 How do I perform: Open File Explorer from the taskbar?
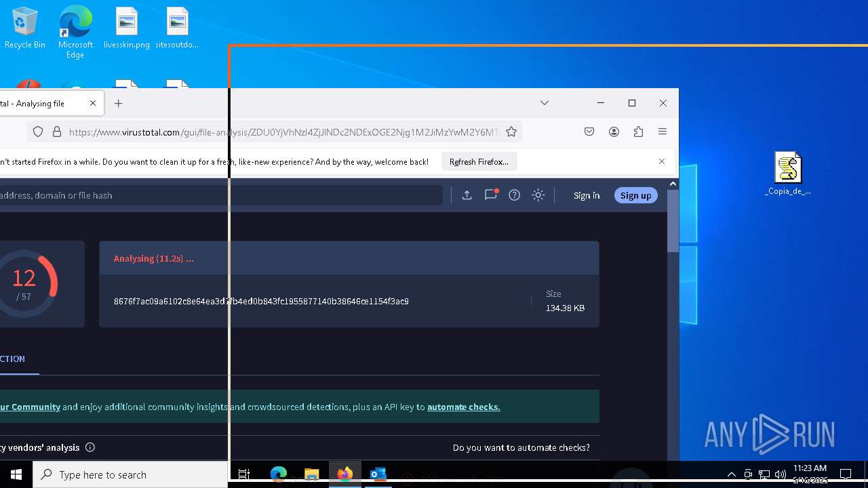(x=311, y=474)
